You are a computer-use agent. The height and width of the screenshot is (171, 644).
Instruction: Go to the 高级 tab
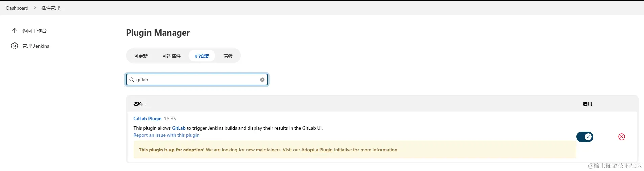click(x=228, y=56)
